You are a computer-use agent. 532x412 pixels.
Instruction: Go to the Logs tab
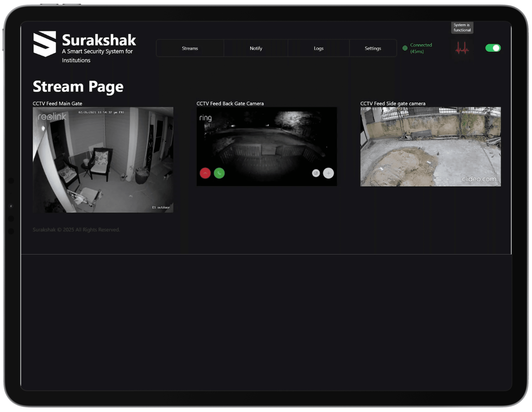318,48
